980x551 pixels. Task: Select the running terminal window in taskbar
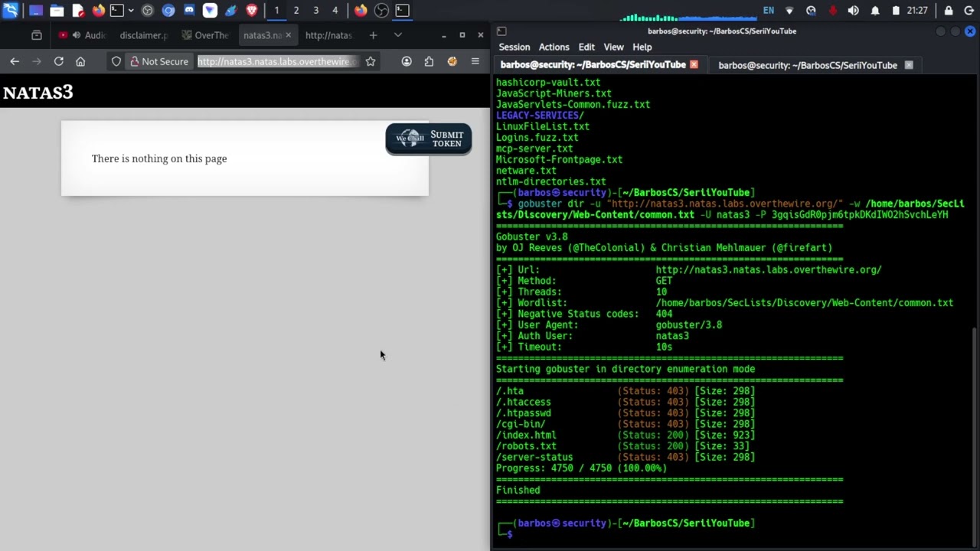403,11
